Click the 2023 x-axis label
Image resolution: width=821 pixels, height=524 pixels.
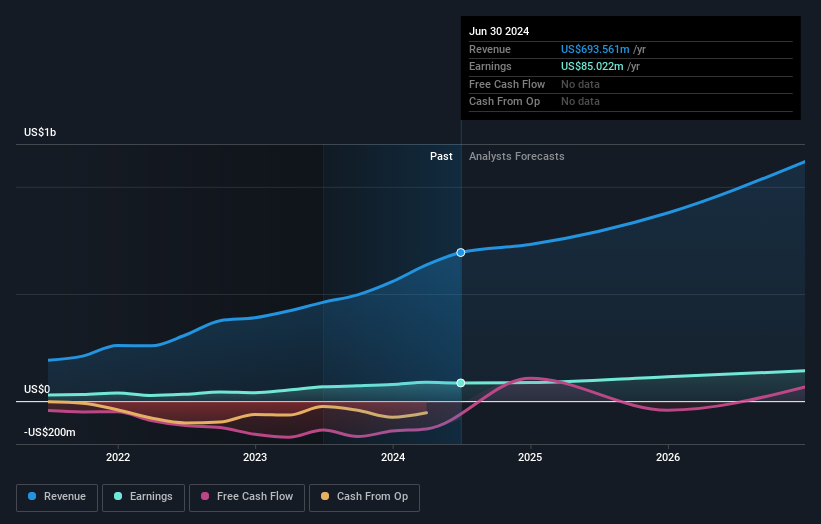[x=255, y=457]
